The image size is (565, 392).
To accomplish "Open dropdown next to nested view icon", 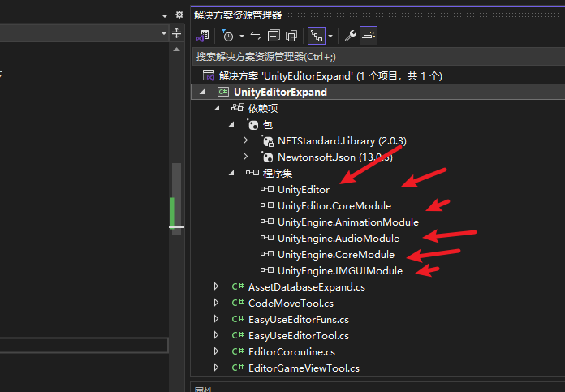I will (x=330, y=36).
